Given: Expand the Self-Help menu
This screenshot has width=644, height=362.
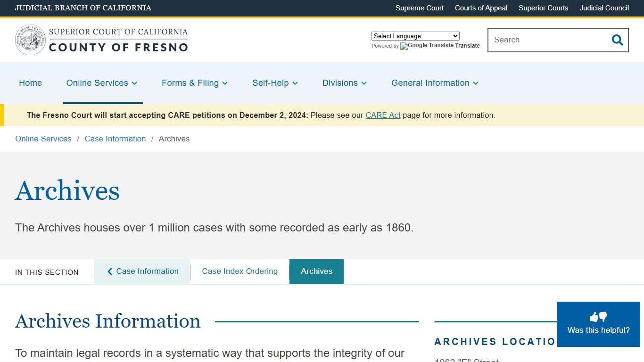Looking at the screenshot, I should 275,83.
